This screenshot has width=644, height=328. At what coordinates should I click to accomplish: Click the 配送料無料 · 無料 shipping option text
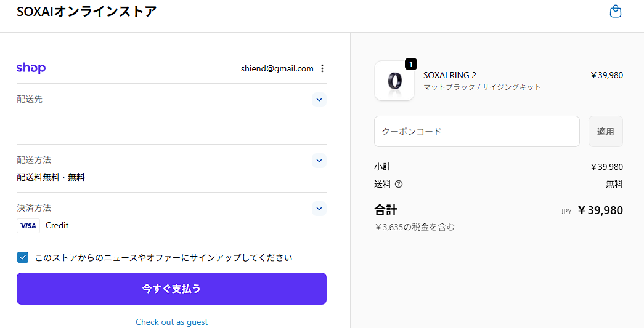(51, 177)
